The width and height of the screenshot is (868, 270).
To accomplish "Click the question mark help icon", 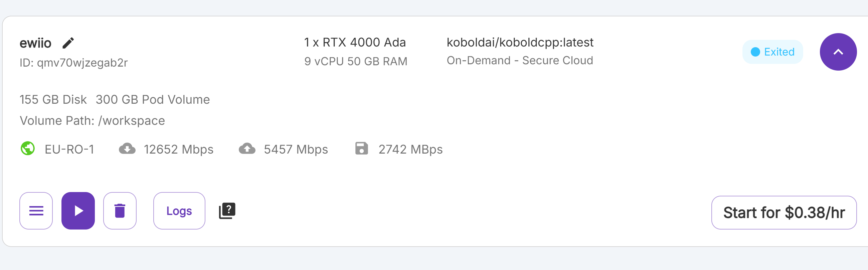I will [227, 210].
